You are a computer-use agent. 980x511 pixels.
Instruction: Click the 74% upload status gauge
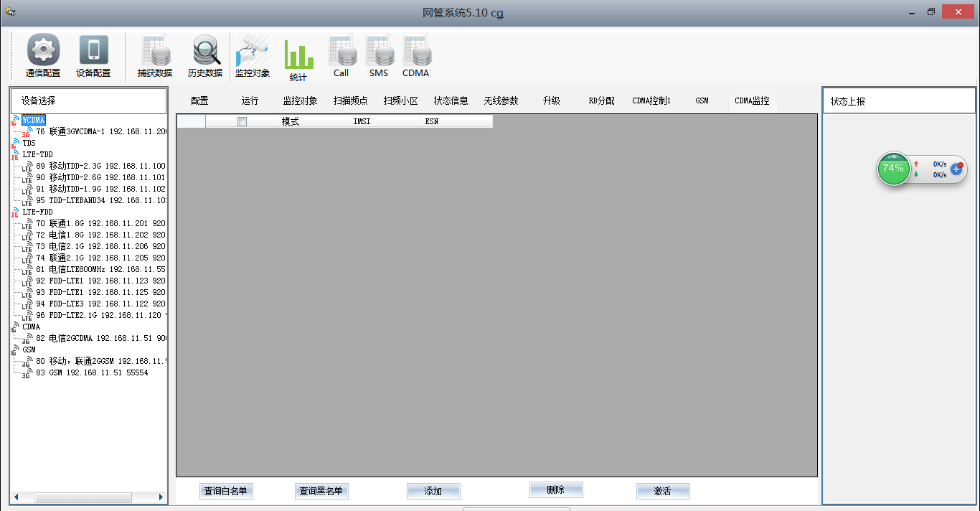click(893, 169)
